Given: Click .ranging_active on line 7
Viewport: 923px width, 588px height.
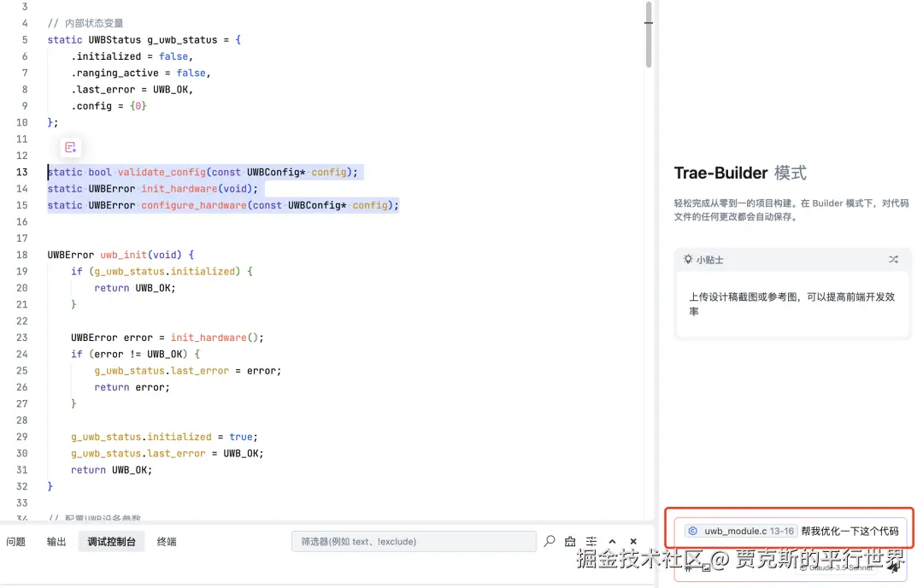Looking at the screenshot, I should [x=115, y=73].
